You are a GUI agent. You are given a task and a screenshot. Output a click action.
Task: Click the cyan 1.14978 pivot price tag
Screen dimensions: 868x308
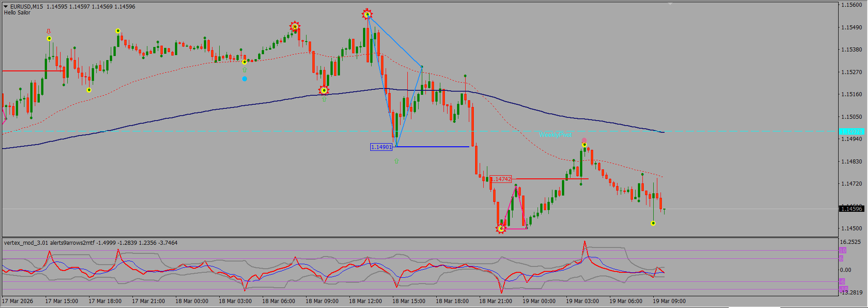point(851,131)
